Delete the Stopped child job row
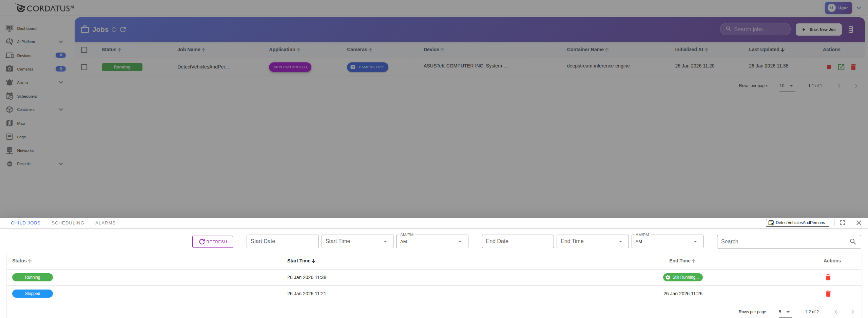Image resolution: width=868 pixels, height=318 pixels. point(828,294)
